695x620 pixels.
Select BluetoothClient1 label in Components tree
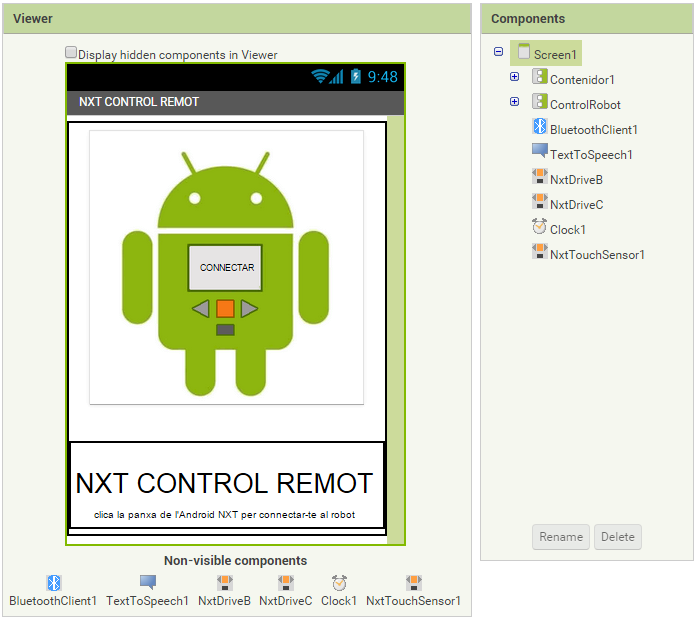(593, 130)
